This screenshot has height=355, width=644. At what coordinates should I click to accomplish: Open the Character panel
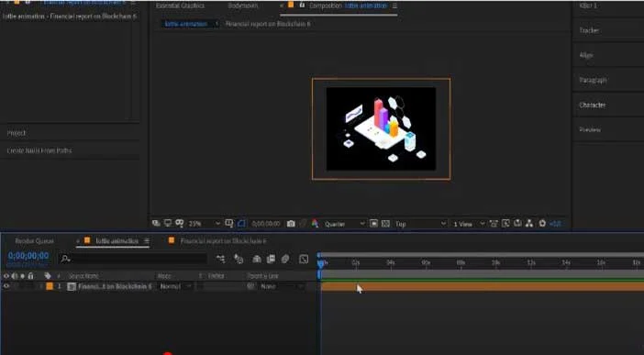click(x=593, y=105)
